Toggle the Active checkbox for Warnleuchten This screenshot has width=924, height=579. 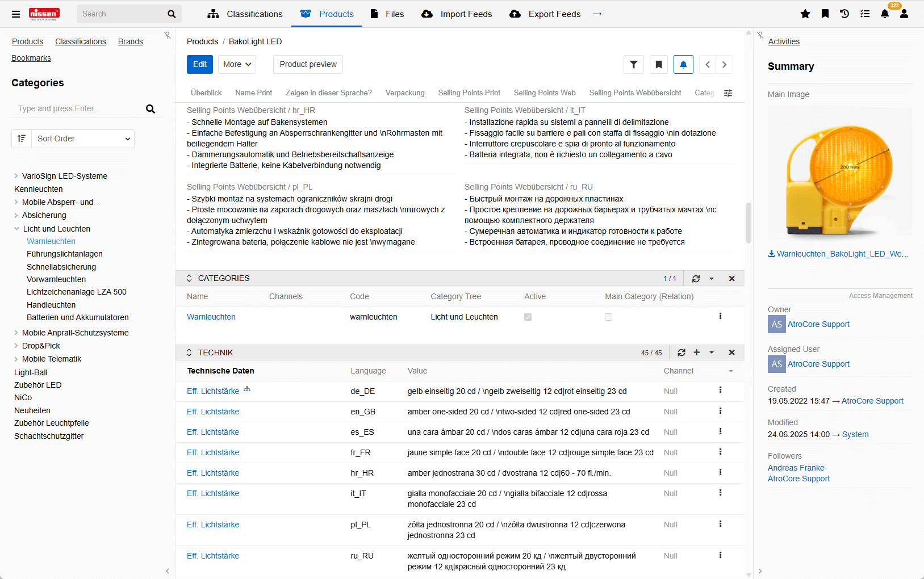tap(528, 317)
